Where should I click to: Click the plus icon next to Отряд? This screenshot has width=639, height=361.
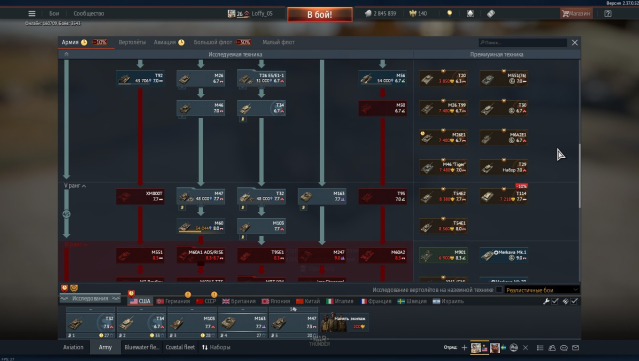(464, 348)
